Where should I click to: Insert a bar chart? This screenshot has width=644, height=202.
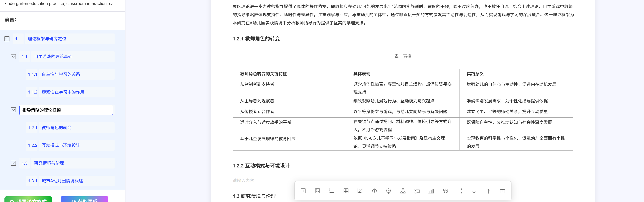point(431,191)
